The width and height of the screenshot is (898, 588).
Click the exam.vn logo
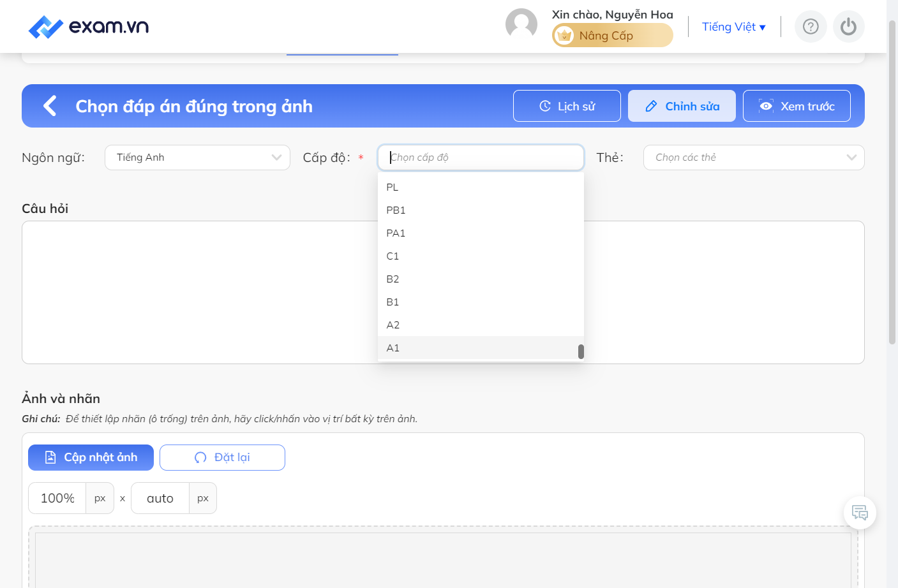click(x=89, y=27)
